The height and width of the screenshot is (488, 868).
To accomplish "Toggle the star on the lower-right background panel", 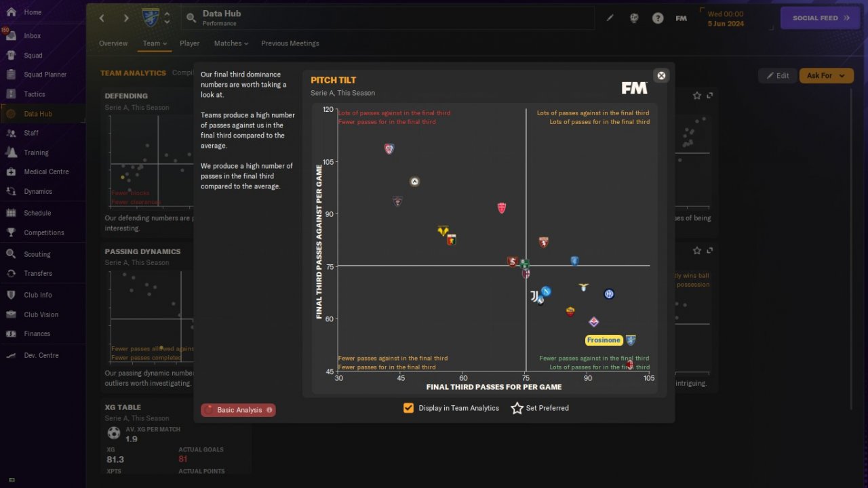I will coord(697,251).
